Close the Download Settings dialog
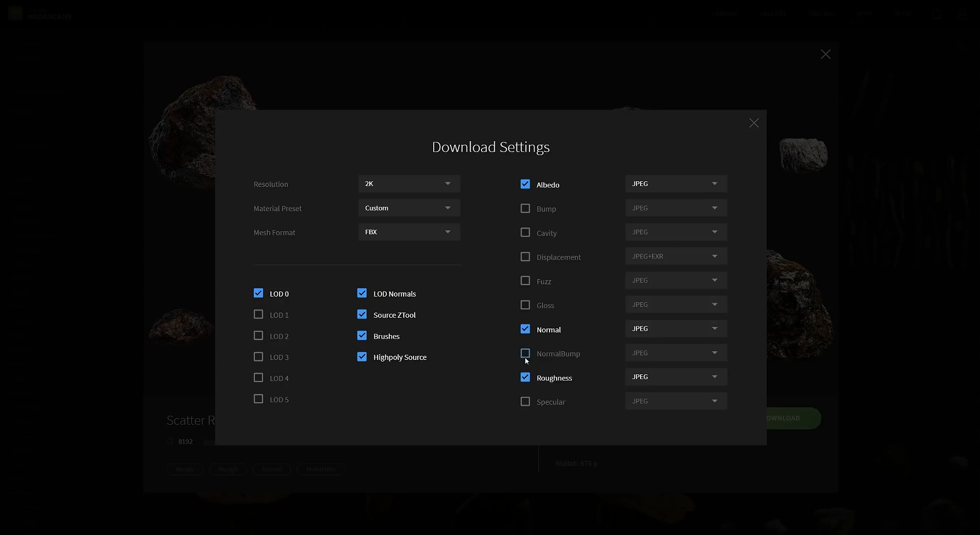 pos(753,123)
